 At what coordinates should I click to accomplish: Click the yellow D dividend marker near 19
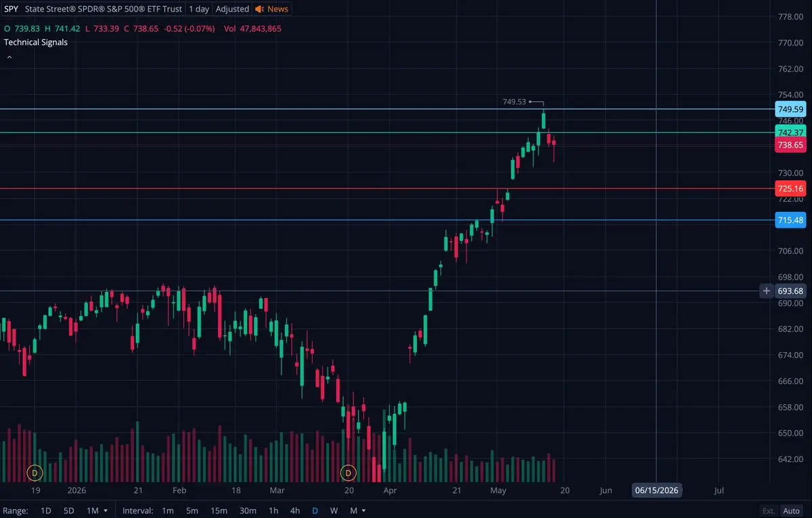(x=35, y=471)
